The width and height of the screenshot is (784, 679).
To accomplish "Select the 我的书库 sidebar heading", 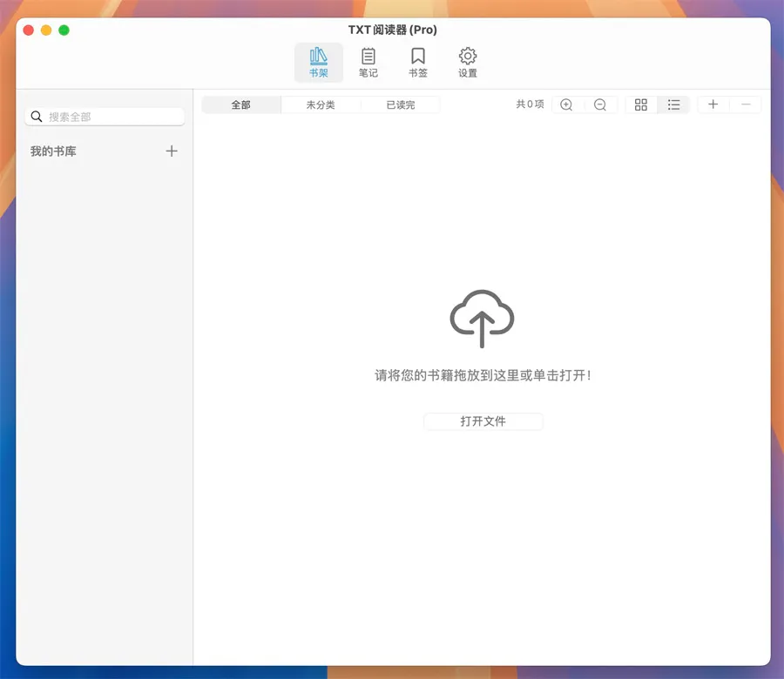I will click(53, 151).
